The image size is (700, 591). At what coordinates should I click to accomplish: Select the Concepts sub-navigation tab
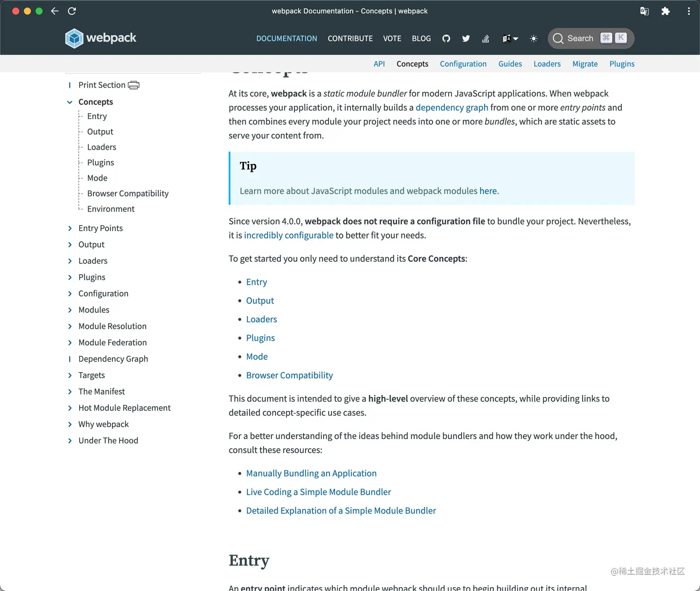412,64
